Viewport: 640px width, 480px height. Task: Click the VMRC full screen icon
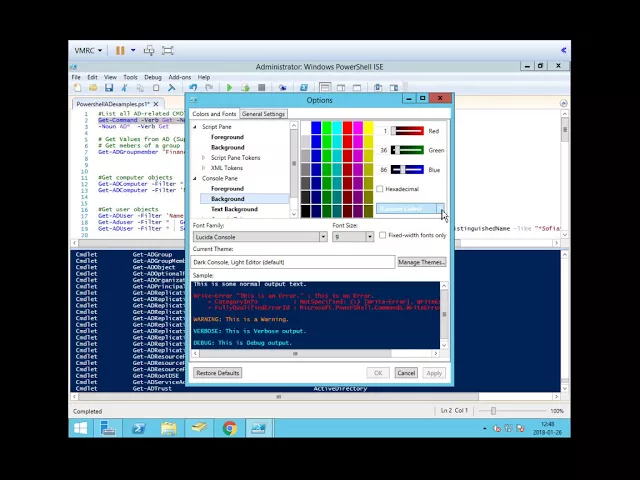coord(168,51)
